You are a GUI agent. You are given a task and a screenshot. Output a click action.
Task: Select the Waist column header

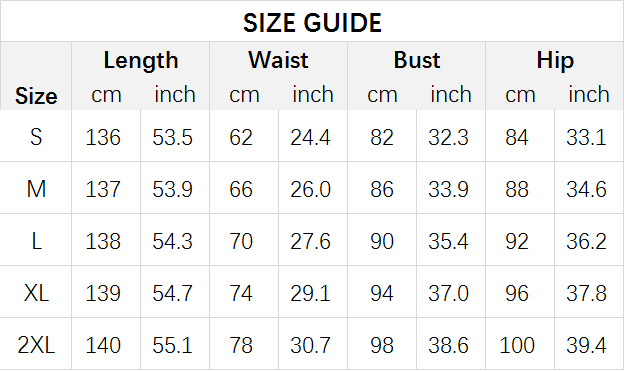pos(278,60)
